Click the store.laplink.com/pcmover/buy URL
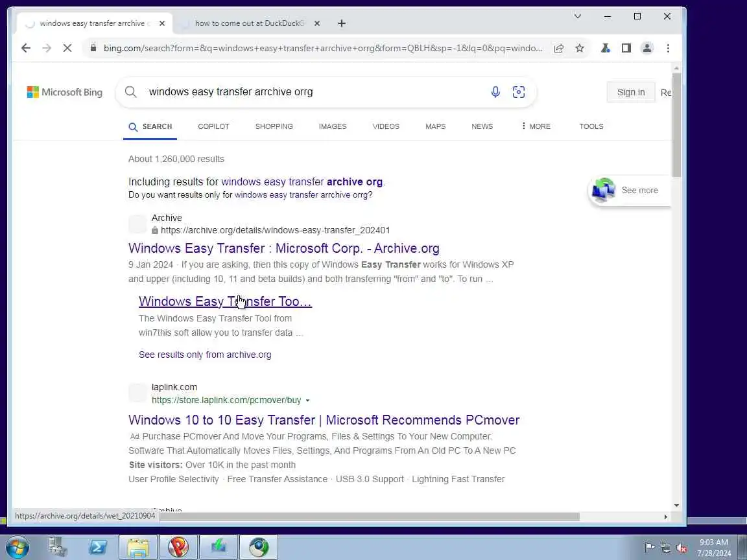The height and width of the screenshot is (560, 747). pos(226,401)
